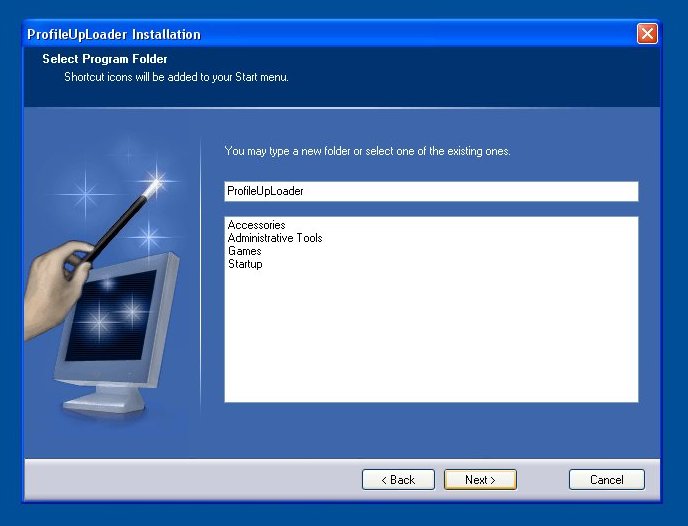Choose the Games folder
Viewport: 688px width, 526px height.
pos(245,251)
